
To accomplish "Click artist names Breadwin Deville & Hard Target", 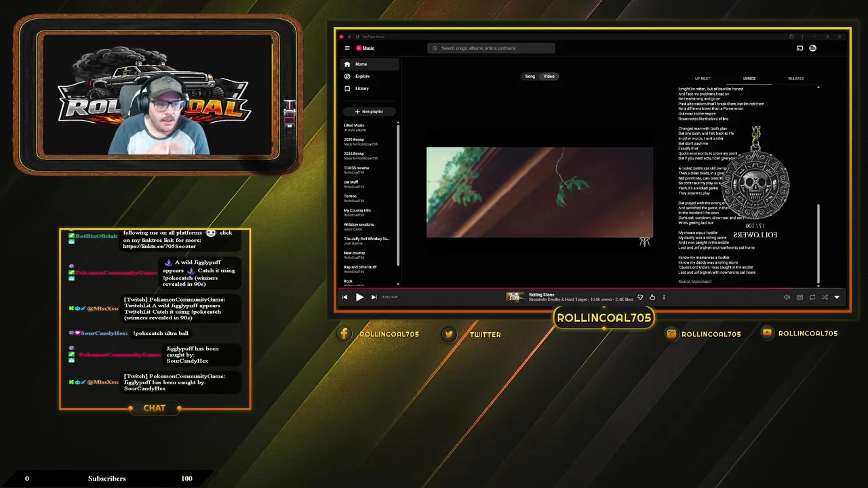I will click(x=558, y=300).
